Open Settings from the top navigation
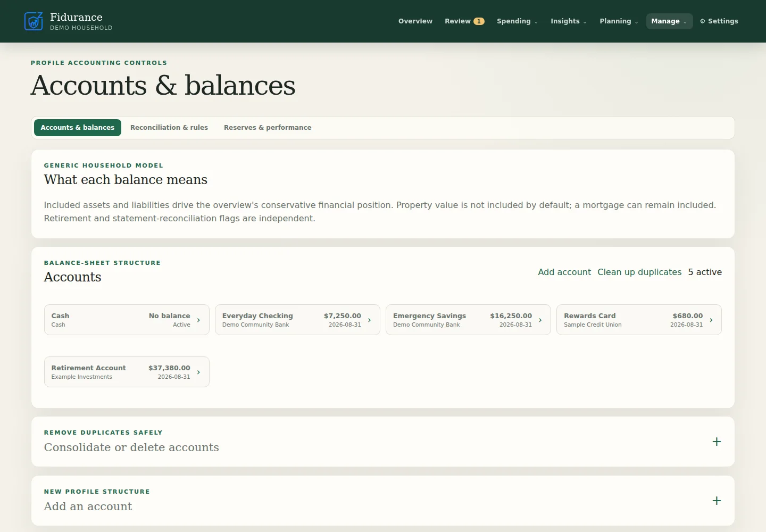Viewport: 766px width, 532px height. 719,21
